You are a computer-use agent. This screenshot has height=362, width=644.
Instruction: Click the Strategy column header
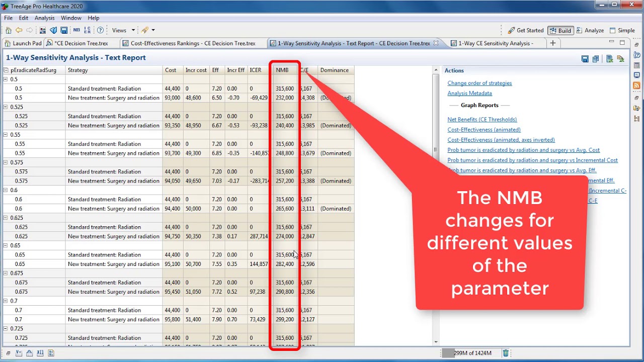click(114, 70)
